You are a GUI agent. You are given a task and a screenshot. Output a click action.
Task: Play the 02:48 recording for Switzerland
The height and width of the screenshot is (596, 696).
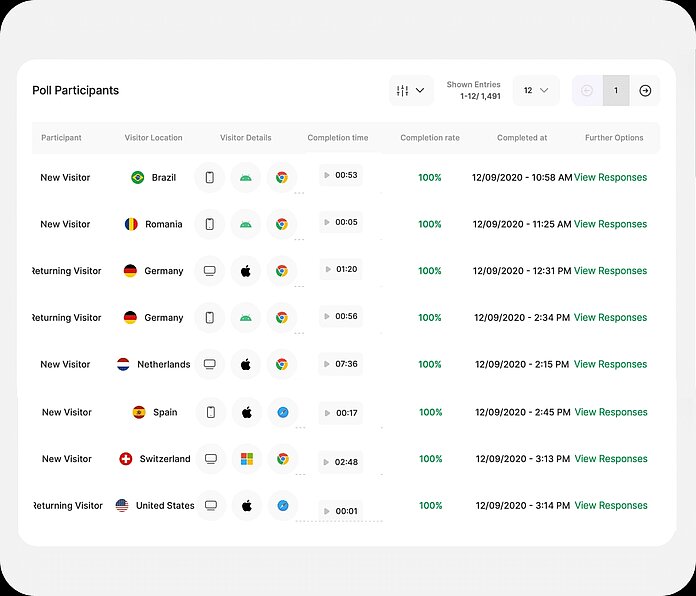coord(327,462)
